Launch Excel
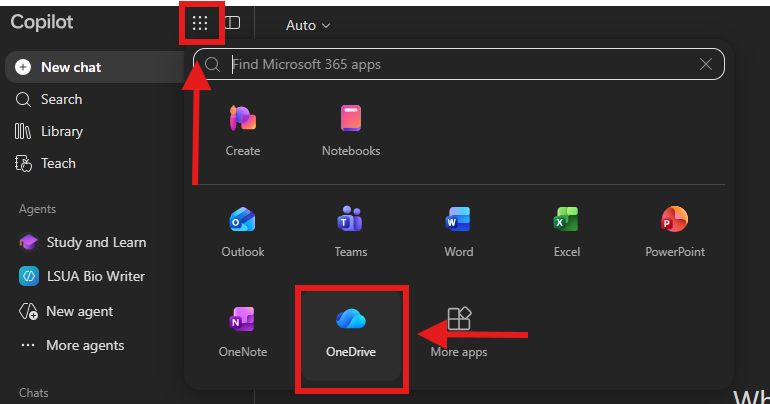The height and width of the screenshot is (404, 770). click(x=567, y=232)
